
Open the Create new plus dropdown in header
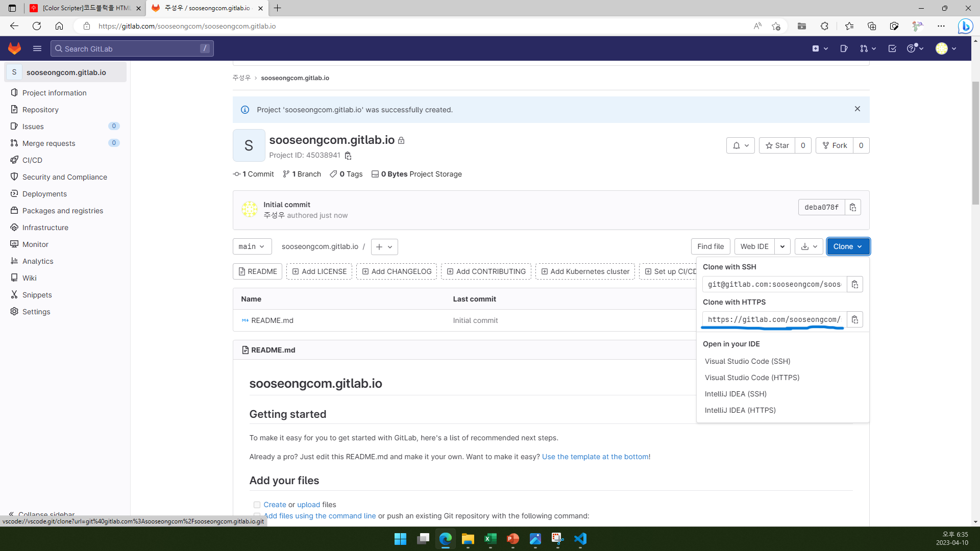(x=820, y=48)
